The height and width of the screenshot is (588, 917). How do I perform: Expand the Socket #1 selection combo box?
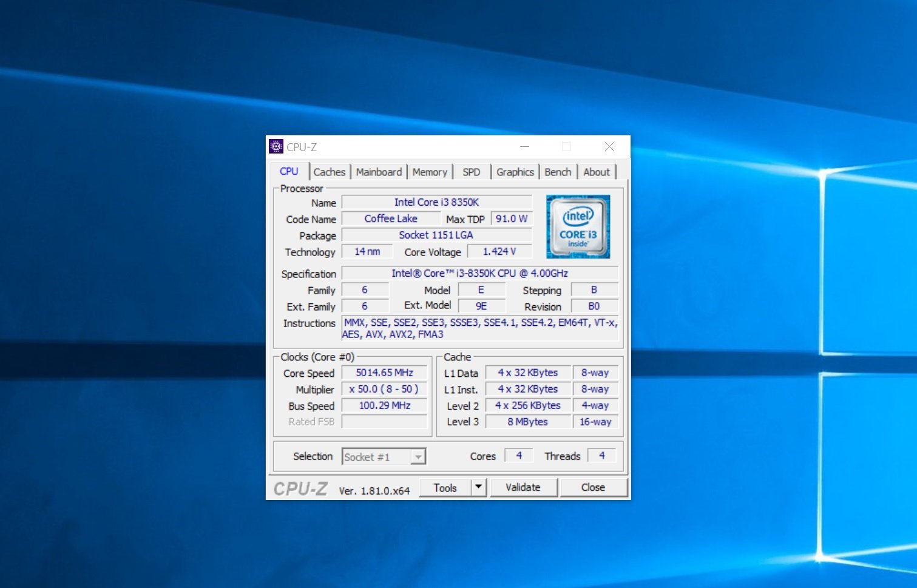384,457
